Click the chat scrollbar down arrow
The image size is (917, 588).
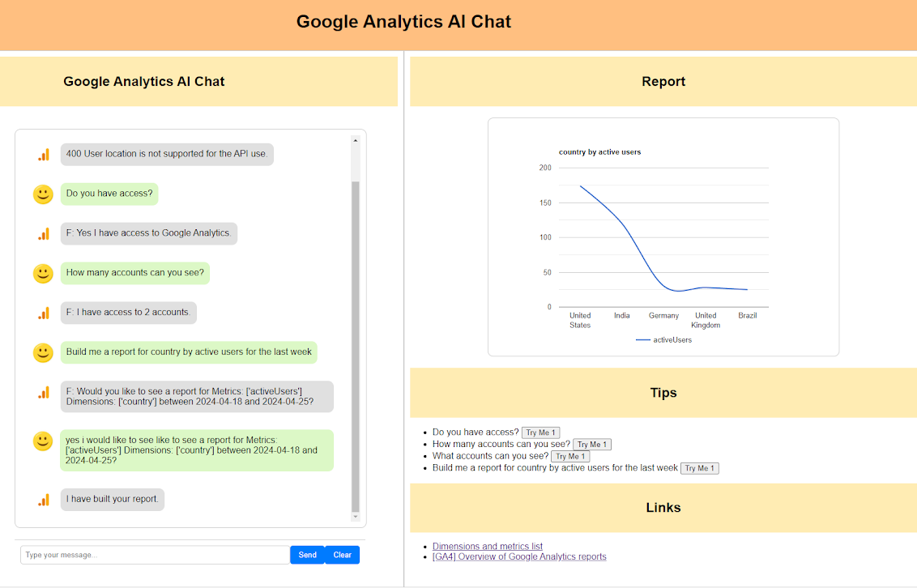point(355,517)
